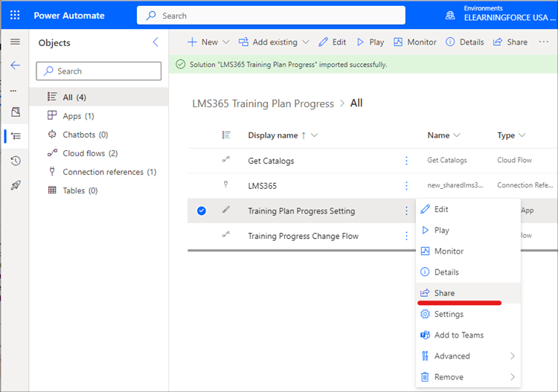The width and height of the screenshot is (558, 392).
Task: Open the app launcher waffle icon
Action: click(15, 16)
